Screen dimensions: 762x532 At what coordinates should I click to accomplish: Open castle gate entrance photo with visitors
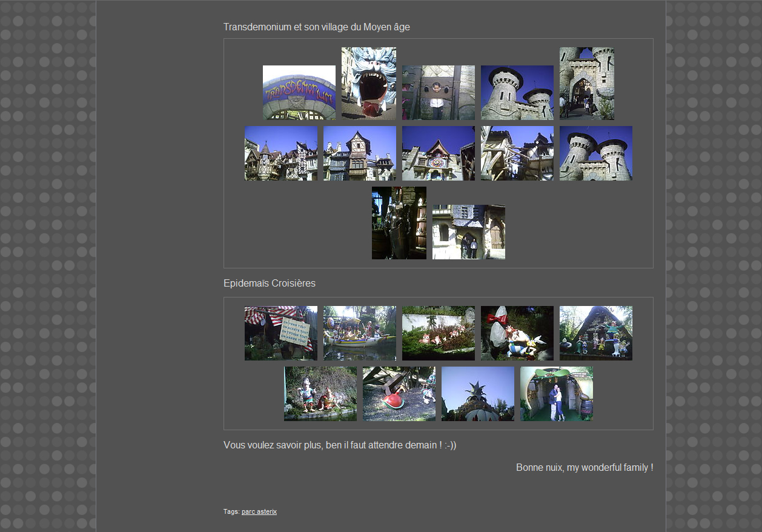click(x=586, y=84)
